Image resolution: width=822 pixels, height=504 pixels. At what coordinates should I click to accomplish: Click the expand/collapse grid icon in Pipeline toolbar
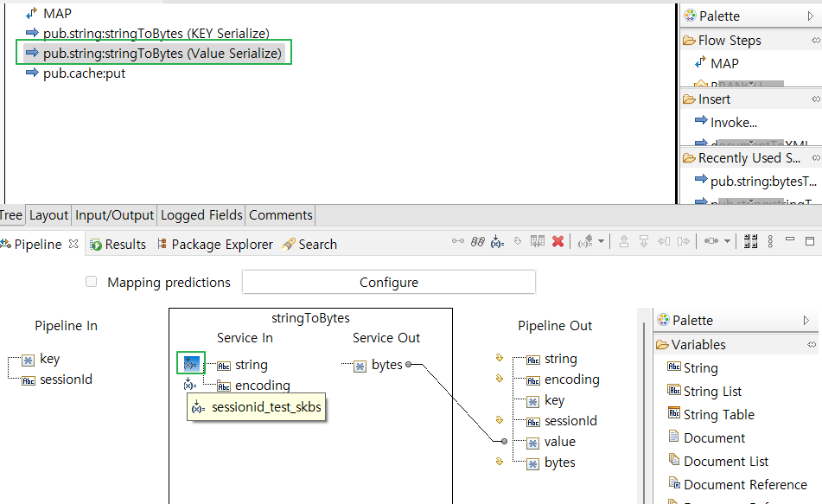(750, 241)
